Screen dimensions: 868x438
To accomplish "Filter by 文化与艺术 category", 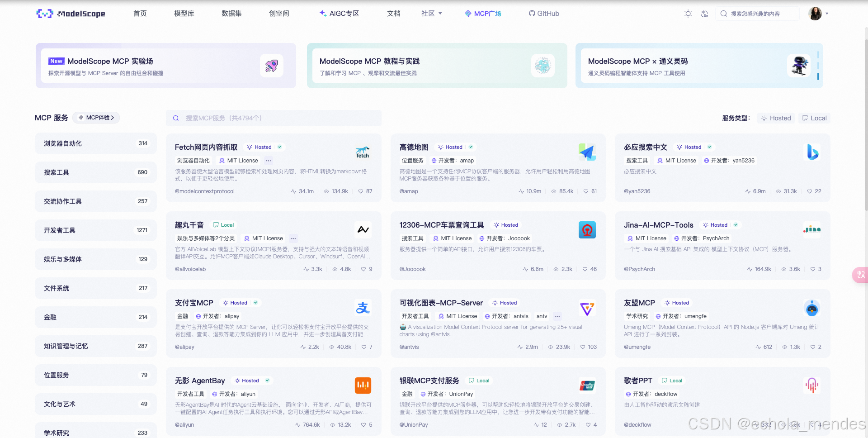I will click(96, 404).
